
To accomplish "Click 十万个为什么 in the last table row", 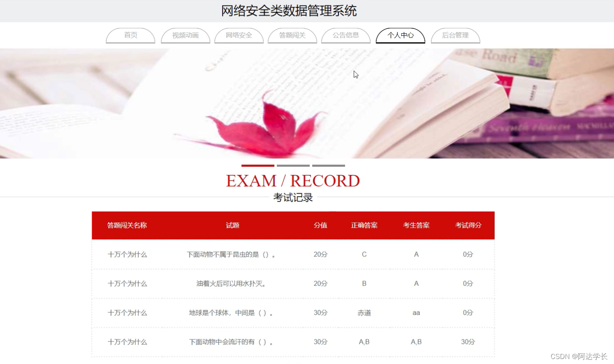I will [x=127, y=342].
